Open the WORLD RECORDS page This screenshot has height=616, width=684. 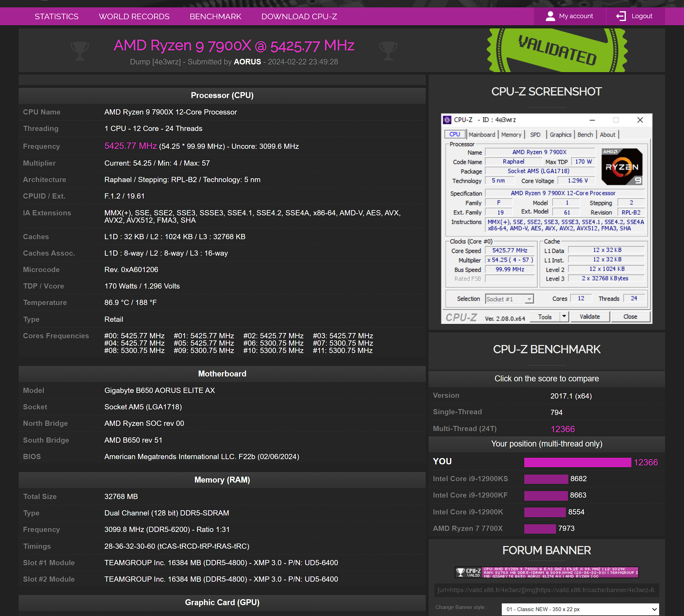[x=134, y=16]
